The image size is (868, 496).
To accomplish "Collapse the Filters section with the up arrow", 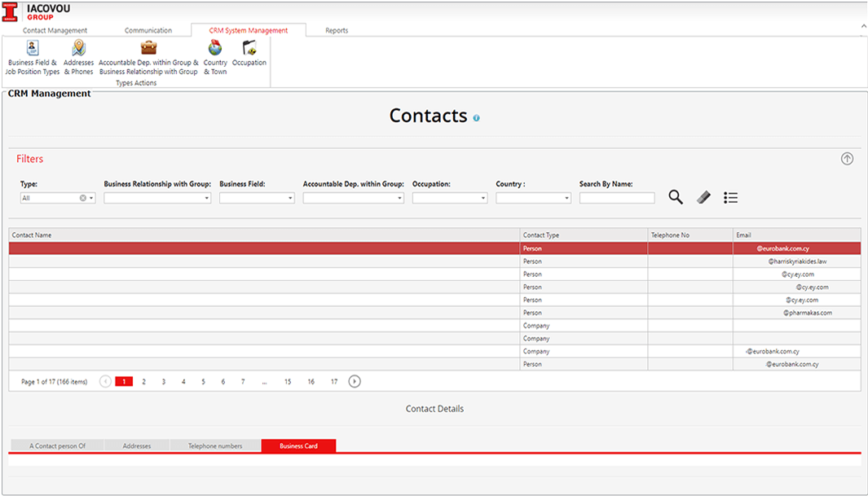I will [847, 159].
